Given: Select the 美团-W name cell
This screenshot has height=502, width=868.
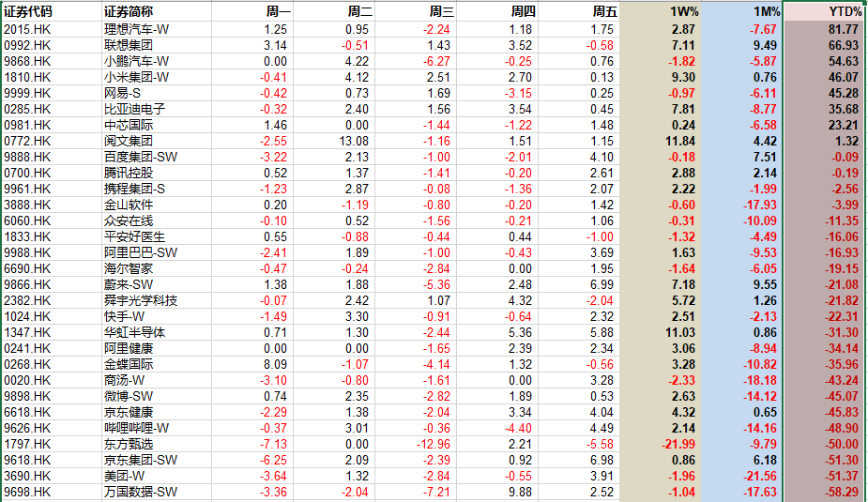Looking at the screenshot, I should tap(156, 476).
